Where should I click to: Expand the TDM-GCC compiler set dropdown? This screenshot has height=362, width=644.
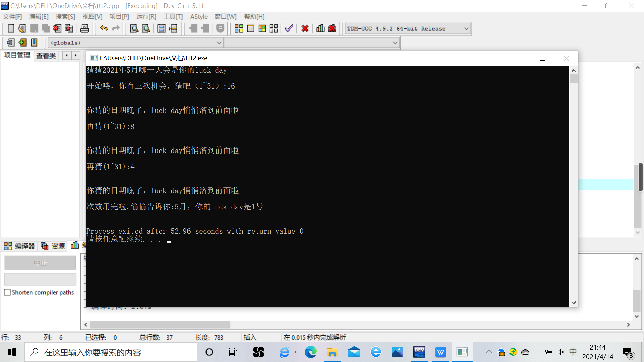466,28
